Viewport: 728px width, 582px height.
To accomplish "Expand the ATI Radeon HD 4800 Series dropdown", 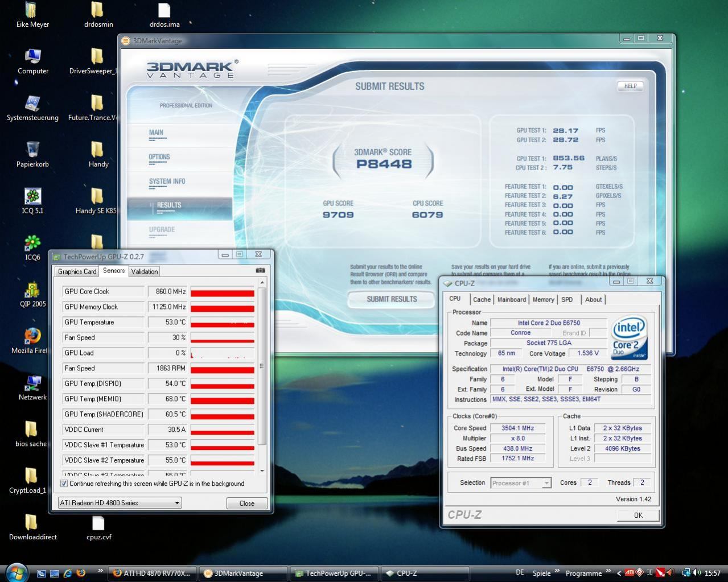I will tap(177, 503).
